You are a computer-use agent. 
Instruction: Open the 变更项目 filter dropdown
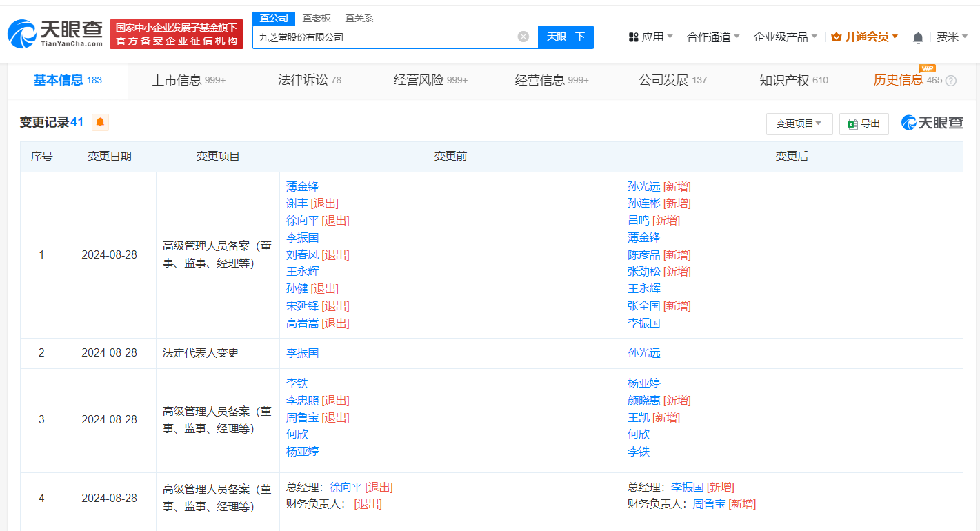(x=799, y=123)
